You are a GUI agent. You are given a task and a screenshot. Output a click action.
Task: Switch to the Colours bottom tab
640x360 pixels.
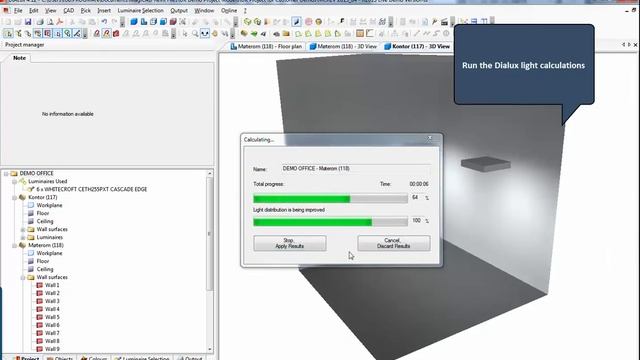(x=94, y=358)
